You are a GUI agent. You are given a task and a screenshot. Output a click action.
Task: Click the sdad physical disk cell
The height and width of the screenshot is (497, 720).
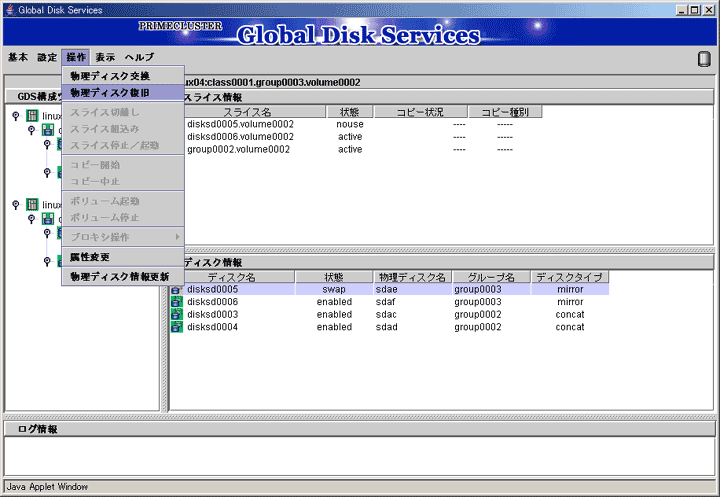tap(412, 327)
